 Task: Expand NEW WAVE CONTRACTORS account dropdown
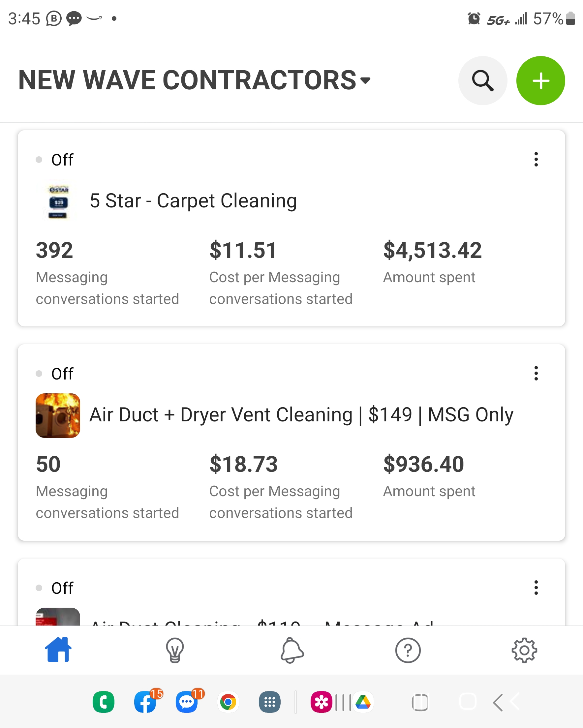[195, 80]
